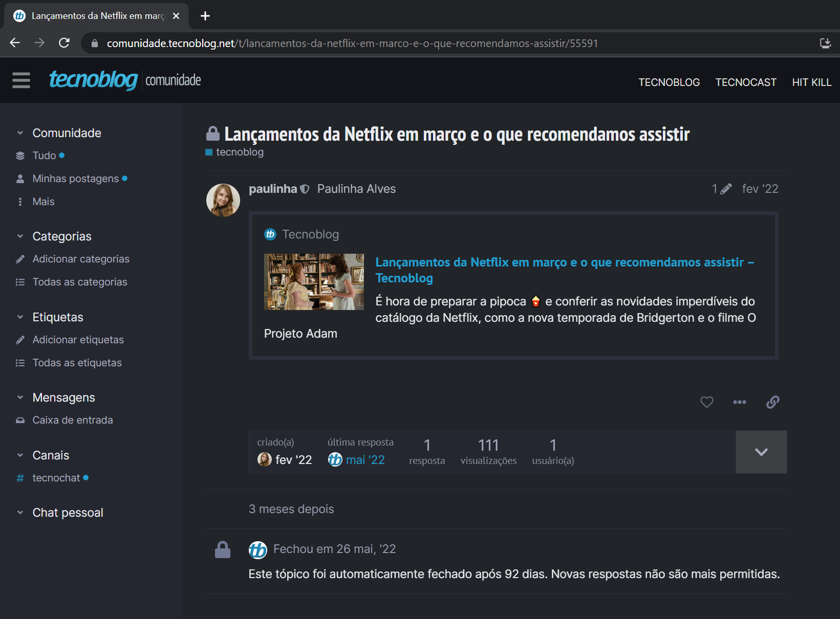Copy post link with chain icon
Viewport: 840px width, 619px height.
point(773,402)
